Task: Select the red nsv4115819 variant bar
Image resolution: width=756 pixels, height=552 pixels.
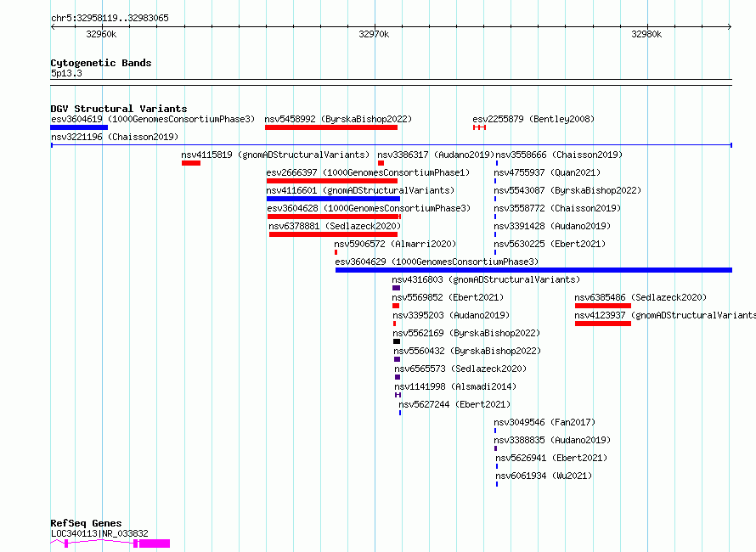Action: pyautogui.click(x=191, y=163)
